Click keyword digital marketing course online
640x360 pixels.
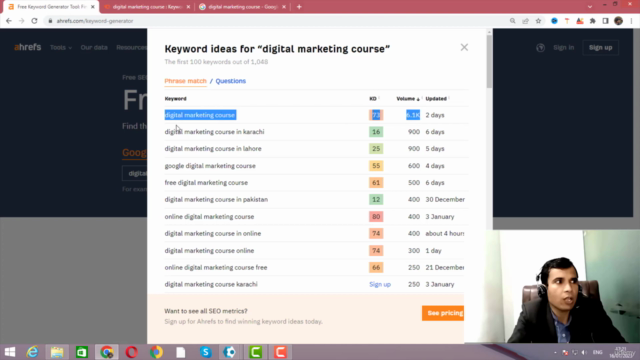pyautogui.click(x=209, y=250)
